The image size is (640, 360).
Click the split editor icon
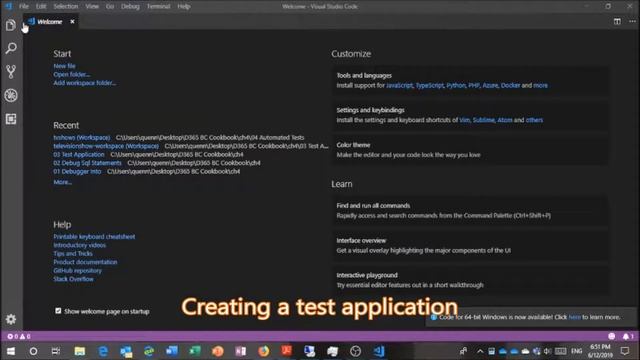[617, 21]
